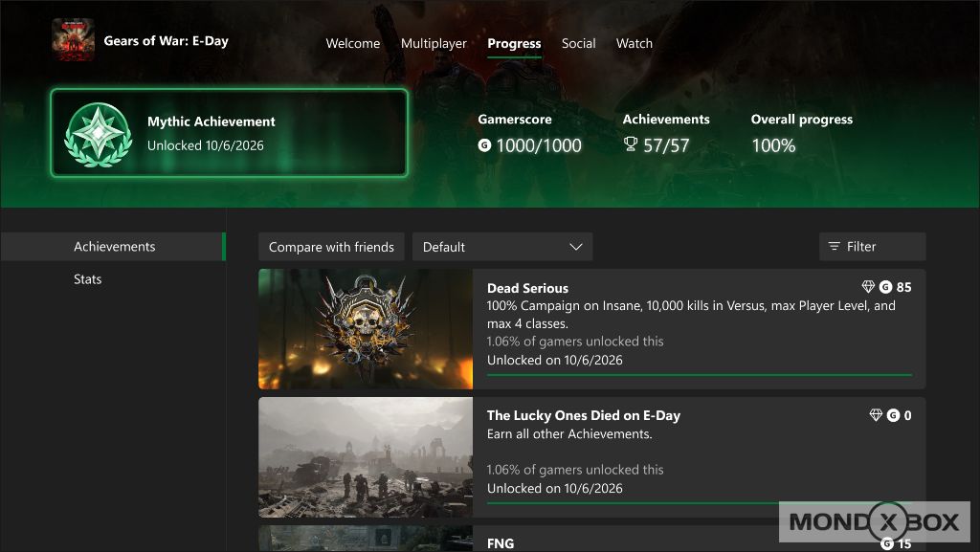
Task: Open the Mythic Achievement banner card
Action: [230, 133]
